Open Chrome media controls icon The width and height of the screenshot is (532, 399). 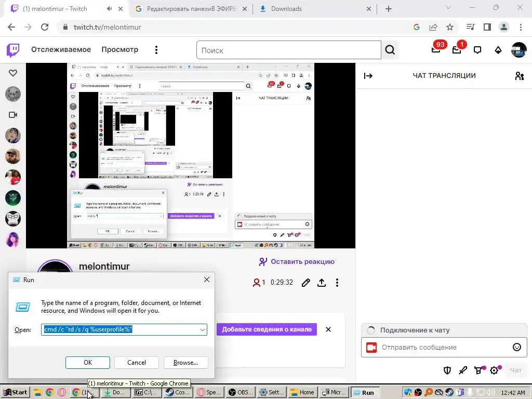(x=470, y=27)
